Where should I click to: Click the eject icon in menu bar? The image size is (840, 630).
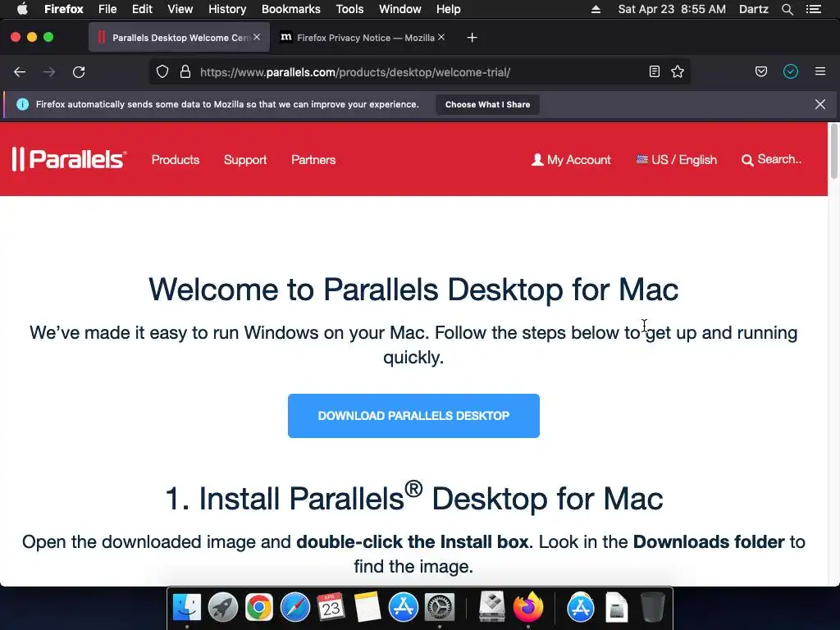(596, 9)
